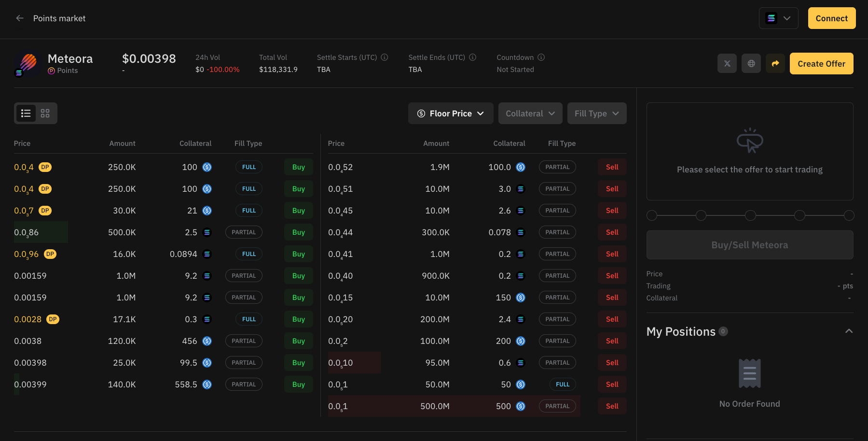Switch to grid view
The height and width of the screenshot is (441, 868).
click(x=45, y=114)
